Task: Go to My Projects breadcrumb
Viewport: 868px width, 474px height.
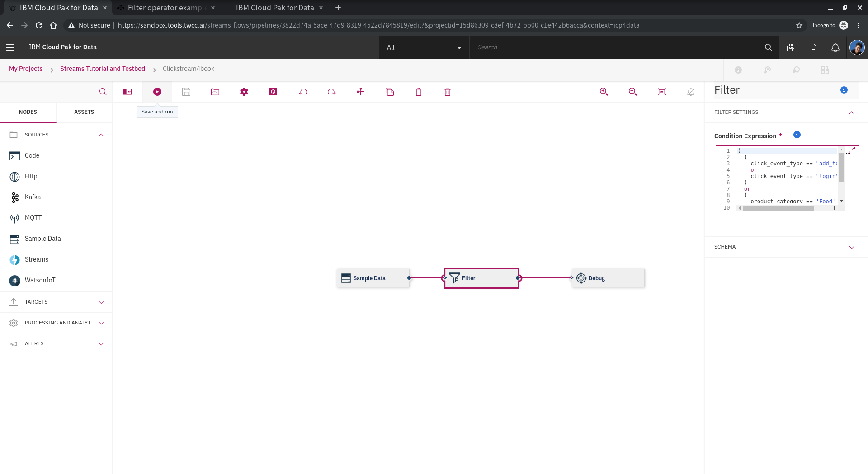Action: coord(26,69)
